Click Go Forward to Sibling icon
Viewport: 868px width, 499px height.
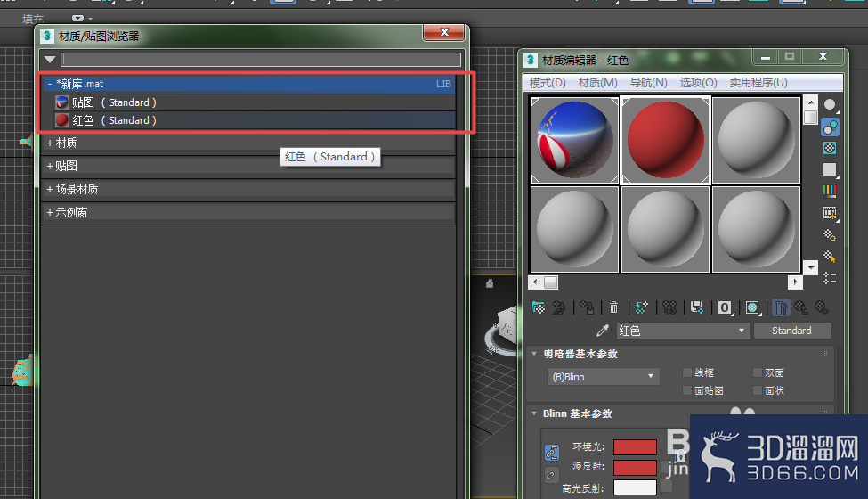[822, 307]
